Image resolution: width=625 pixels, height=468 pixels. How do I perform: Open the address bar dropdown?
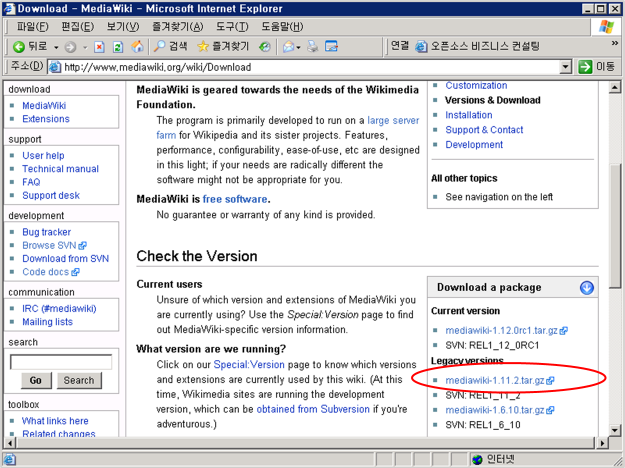click(x=566, y=67)
